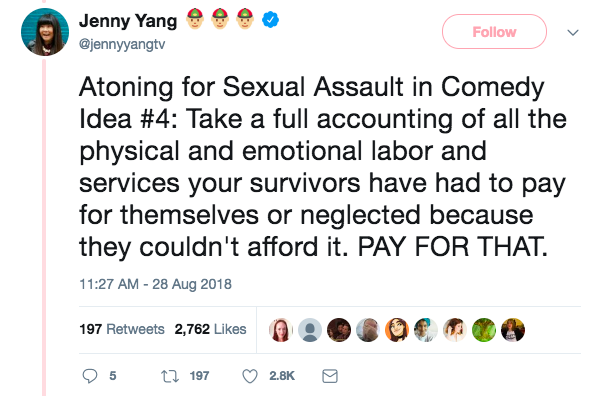This screenshot has height=396, width=613.
Task: Retweet using the arrows icon
Action: [x=170, y=376]
